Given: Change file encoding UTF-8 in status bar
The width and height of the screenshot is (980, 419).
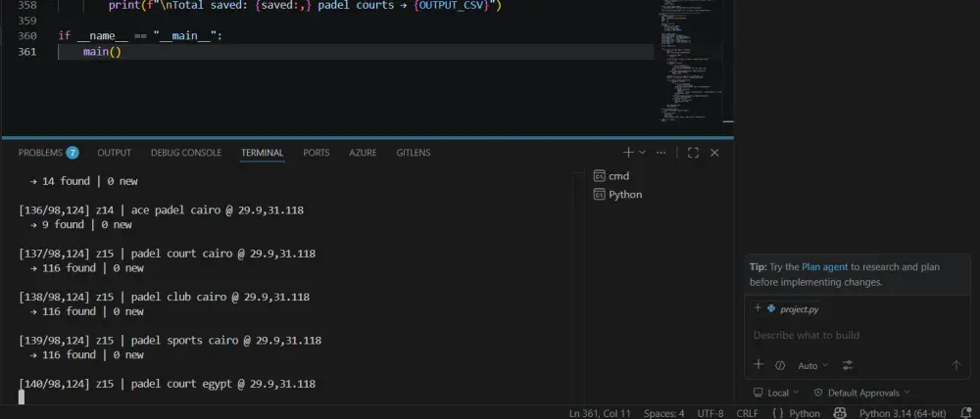Looking at the screenshot, I should point(710,413).
